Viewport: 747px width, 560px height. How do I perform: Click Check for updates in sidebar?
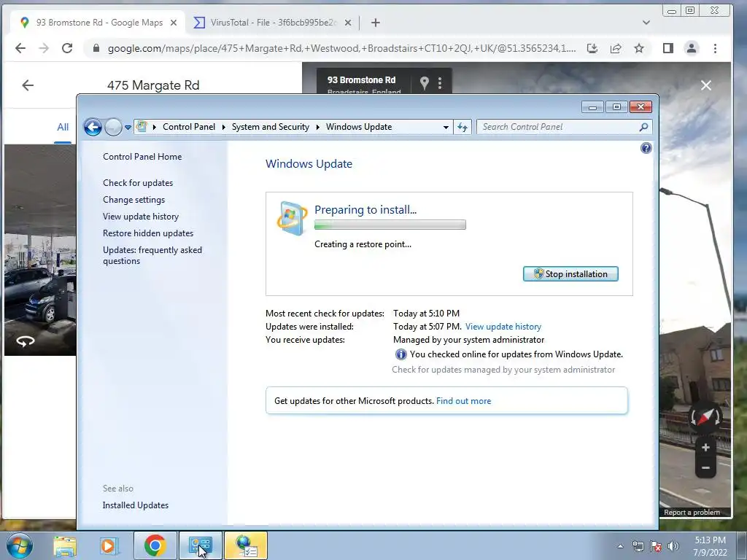pos(138,183)
